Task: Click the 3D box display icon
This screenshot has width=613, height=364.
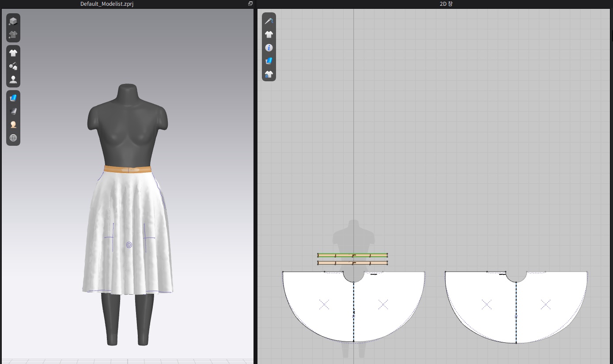Action: click(13, 21)
